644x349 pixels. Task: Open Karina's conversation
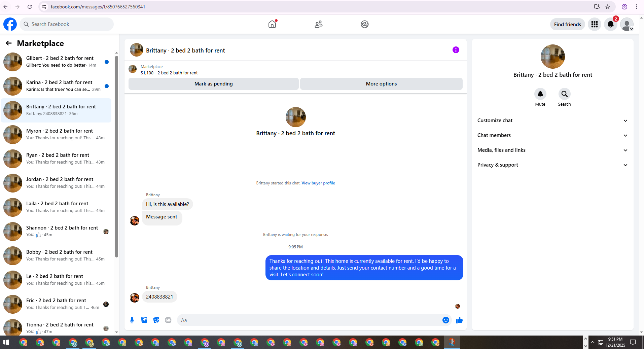(56, 86)
